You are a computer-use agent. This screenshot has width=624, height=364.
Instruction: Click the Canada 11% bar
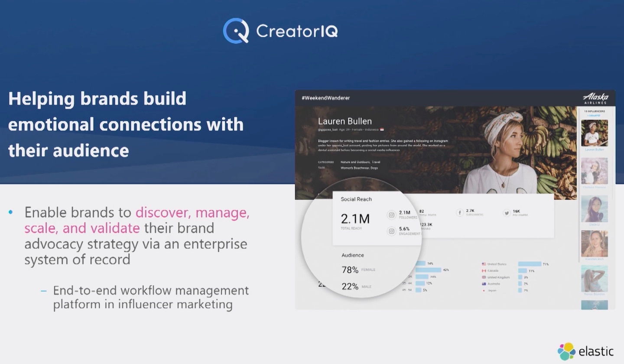[523, 270]
